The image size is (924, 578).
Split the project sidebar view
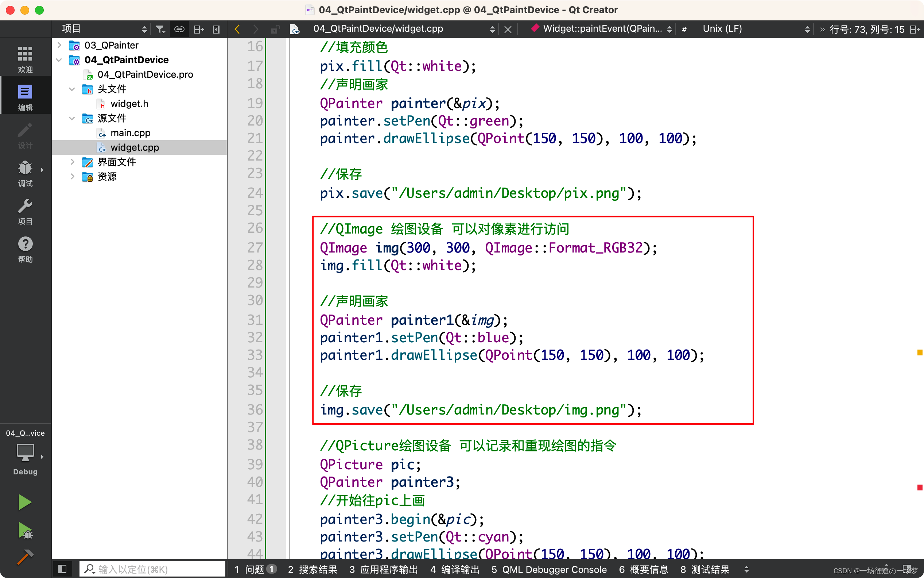pos(199,29)
